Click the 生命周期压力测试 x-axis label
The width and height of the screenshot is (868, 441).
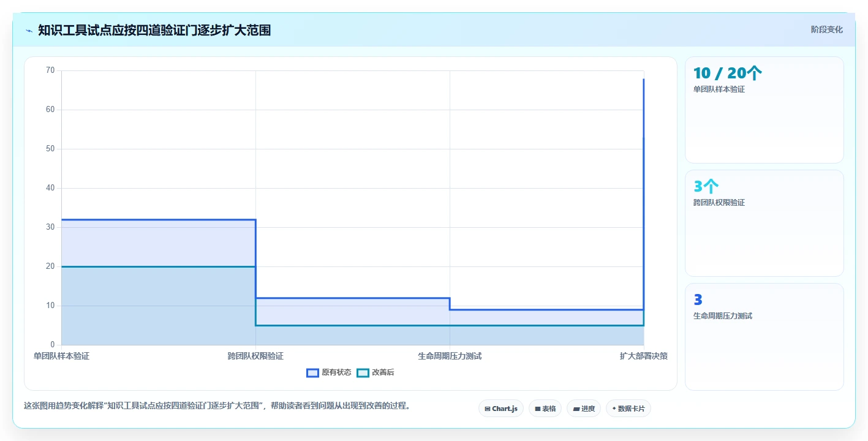[x=450, y=356]
